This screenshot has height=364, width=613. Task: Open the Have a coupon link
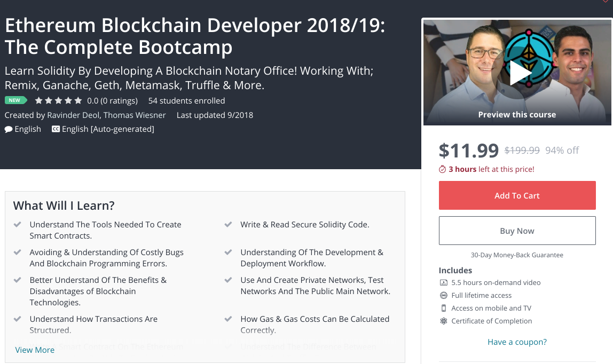tap(517, 342)
